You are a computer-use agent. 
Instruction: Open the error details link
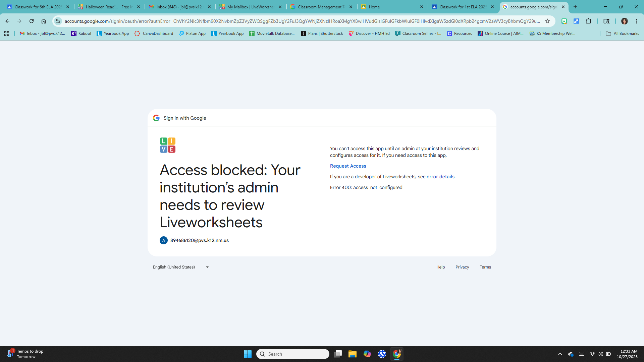[440, 177]
